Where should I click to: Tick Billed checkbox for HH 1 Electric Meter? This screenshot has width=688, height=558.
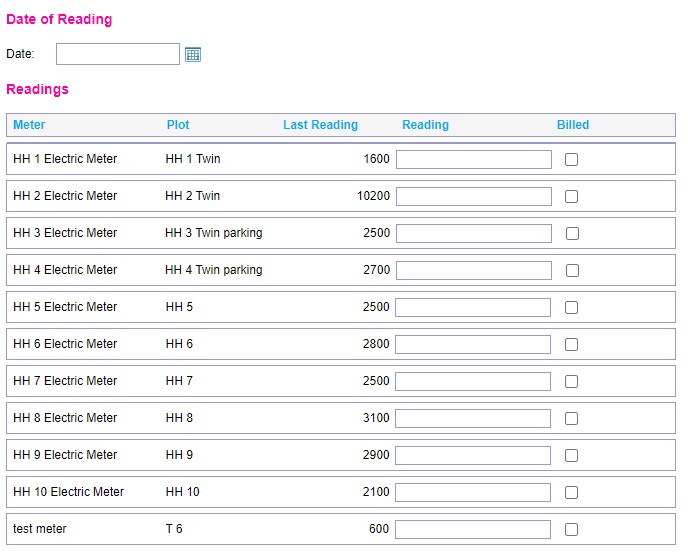pos(571,159)
